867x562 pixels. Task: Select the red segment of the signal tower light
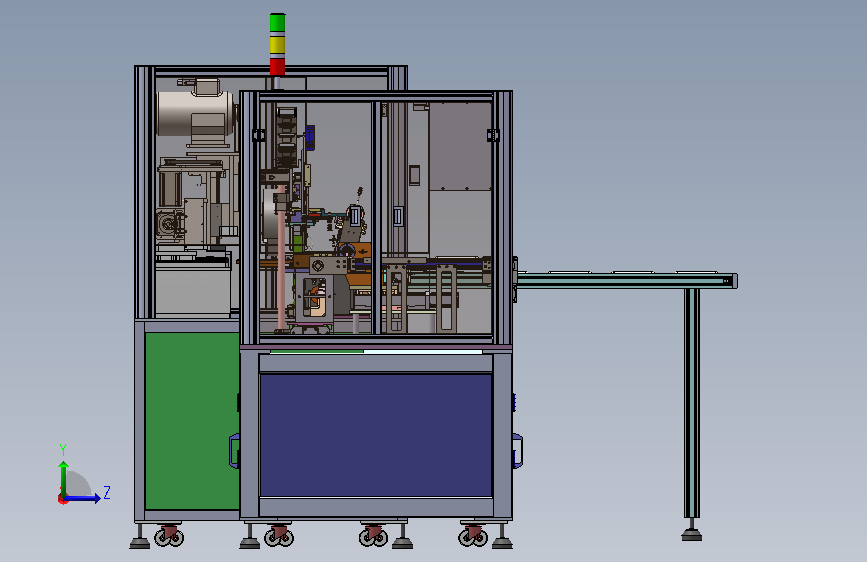[x=277, y=65]
